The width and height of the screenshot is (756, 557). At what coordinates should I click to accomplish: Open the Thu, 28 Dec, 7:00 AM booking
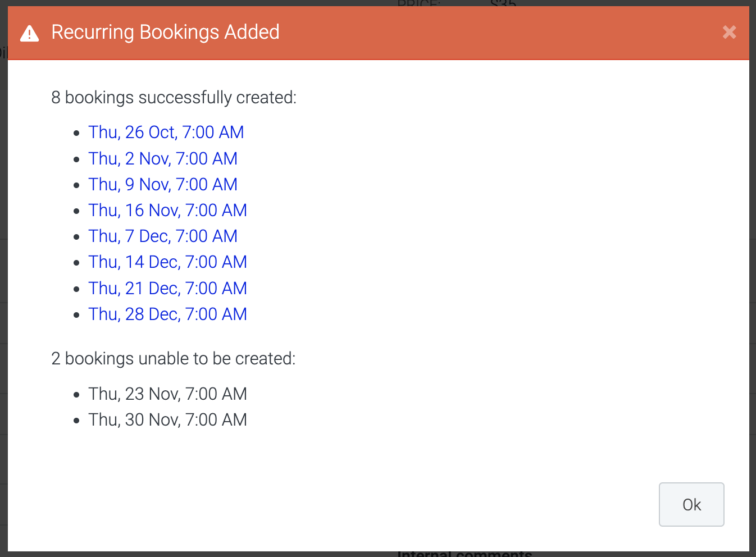pos(167,314)
